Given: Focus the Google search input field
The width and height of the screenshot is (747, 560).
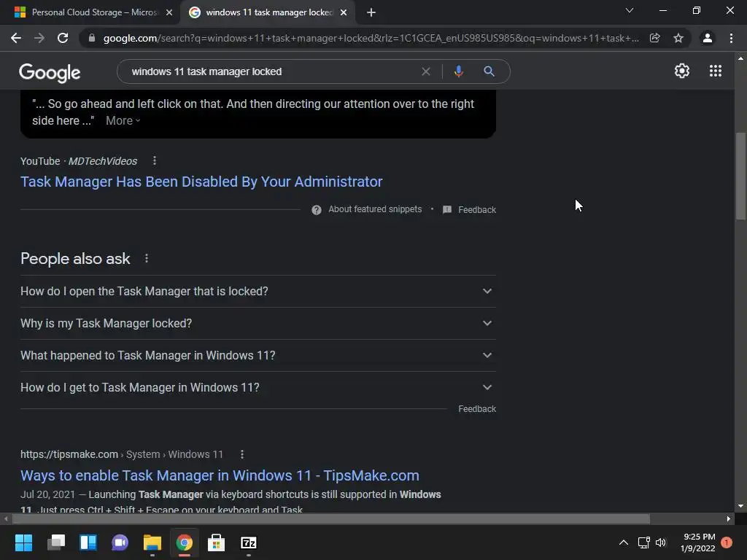Looking at the screenshot, I should tap(271, 71).
